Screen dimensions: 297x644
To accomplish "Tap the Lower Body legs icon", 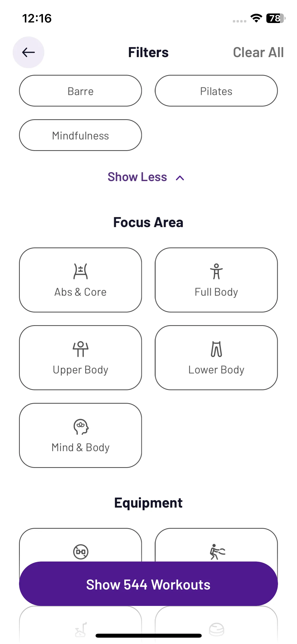I will [x=216, y=349].
